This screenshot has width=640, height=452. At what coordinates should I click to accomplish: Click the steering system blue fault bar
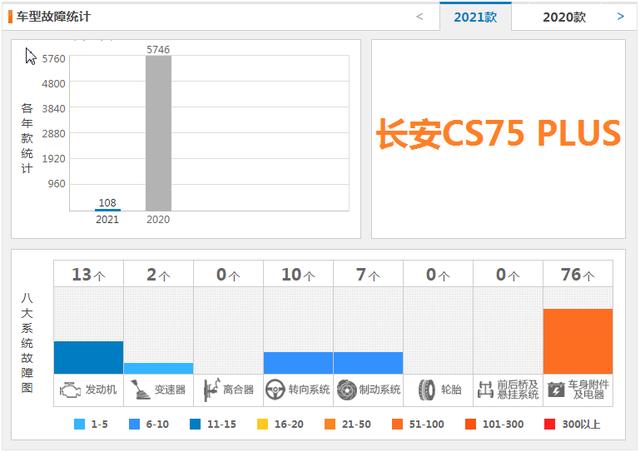(x=298, y=363)
